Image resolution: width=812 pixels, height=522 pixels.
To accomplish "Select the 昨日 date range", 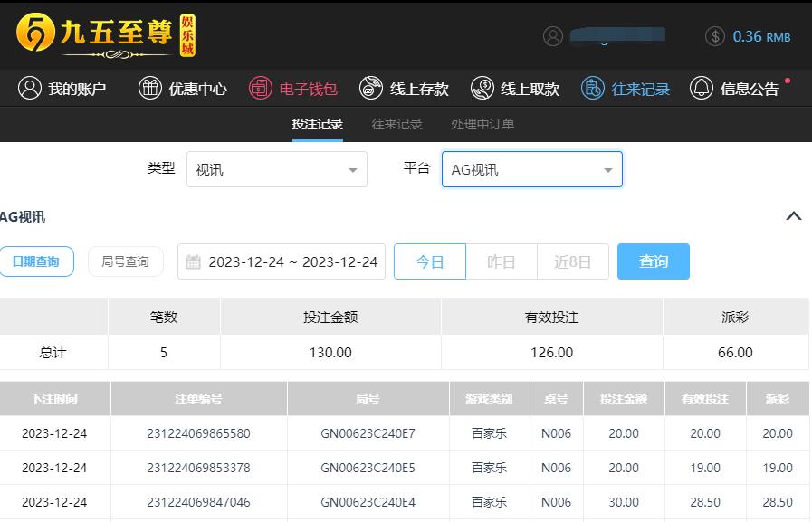I will (x=502, y=261).
